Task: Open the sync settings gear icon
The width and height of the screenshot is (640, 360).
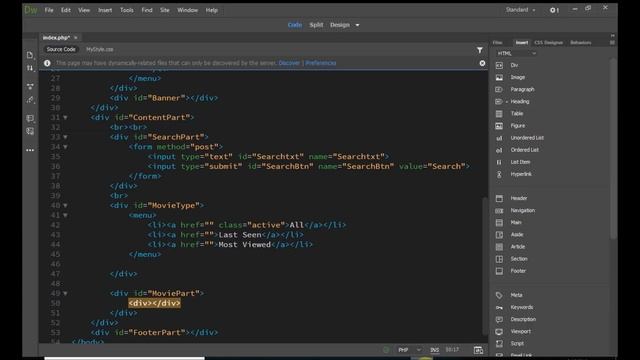Action: (x=554, y=10)
